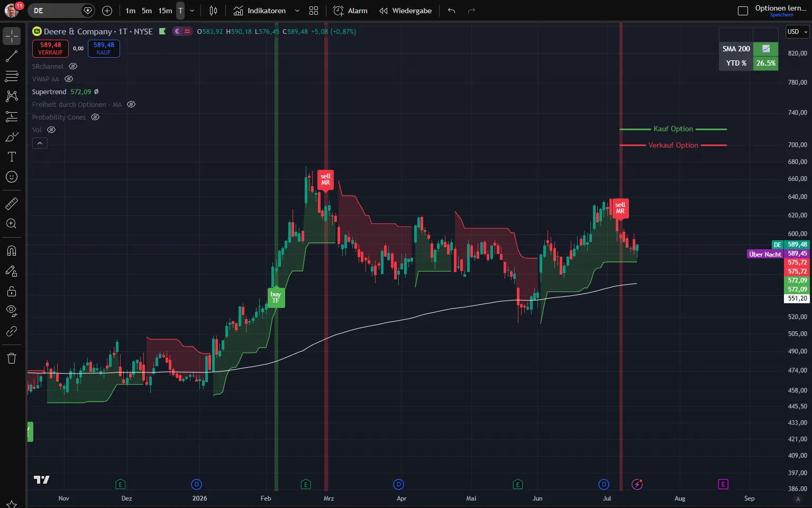Click the March sell MR signal marker
Viewport: 812px width, 508px height.
click(x=325, y=179)
